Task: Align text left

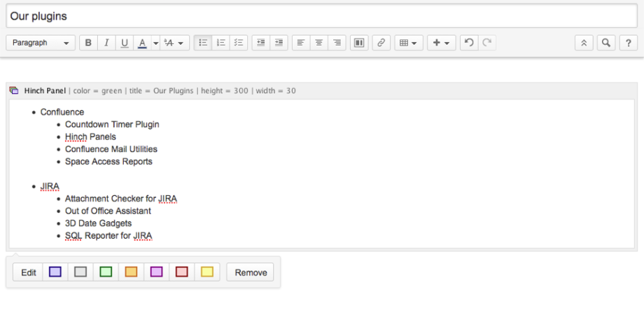Action: click(x=301, y=43)
